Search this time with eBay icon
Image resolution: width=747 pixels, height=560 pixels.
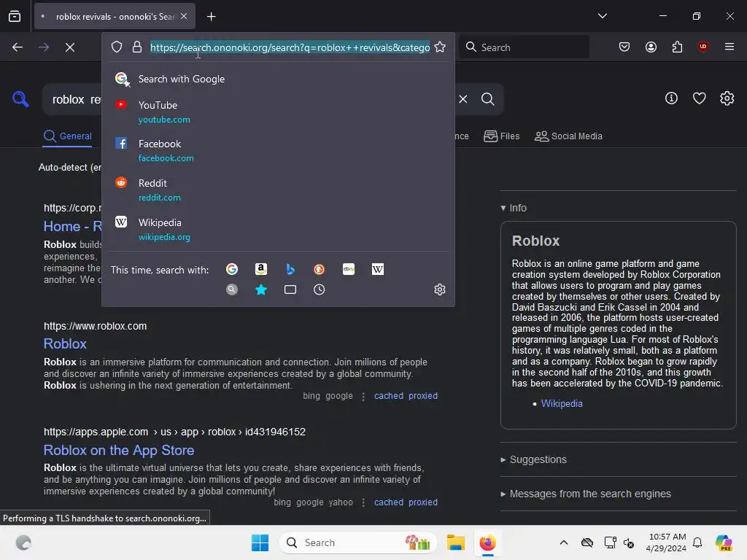coord(348,270)
